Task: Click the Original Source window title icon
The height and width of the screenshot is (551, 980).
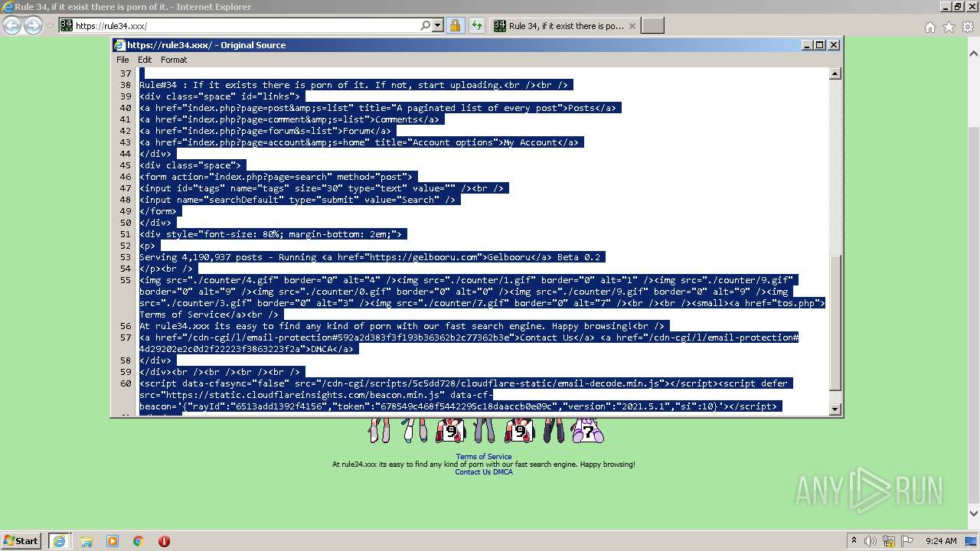Action: click(x=119, y=45)
